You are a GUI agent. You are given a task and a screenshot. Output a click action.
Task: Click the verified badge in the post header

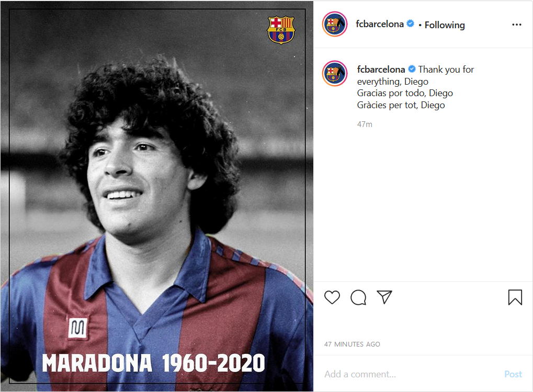click(411, 24)
